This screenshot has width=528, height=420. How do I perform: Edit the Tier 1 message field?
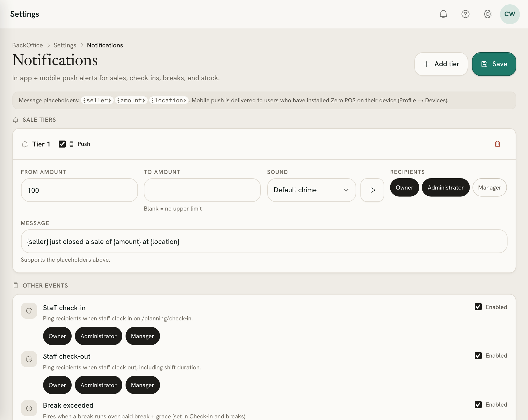coord(264,241)
